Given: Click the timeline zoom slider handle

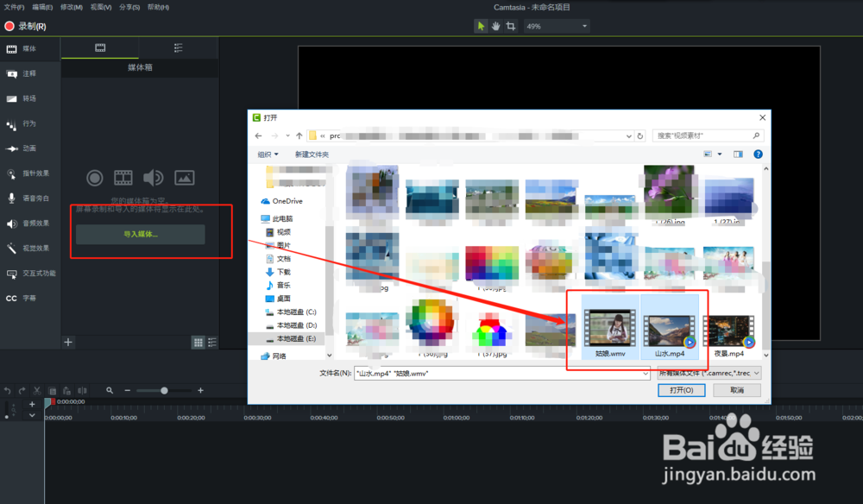Looking at the screenshot, I should pos(164,391).
